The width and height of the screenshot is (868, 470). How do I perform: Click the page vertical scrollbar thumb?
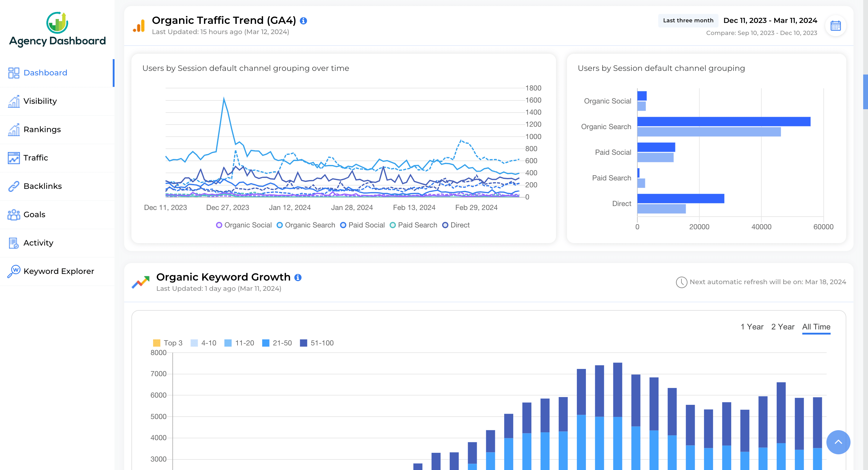(865, 92)
